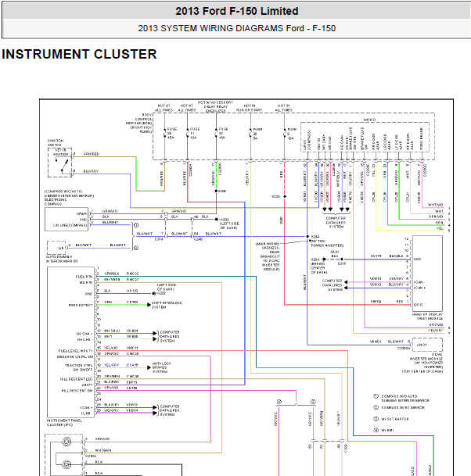
Task: Click 'HOT IN RUN OR START' label
Action: pyautogui.click(x=249, y=108)
